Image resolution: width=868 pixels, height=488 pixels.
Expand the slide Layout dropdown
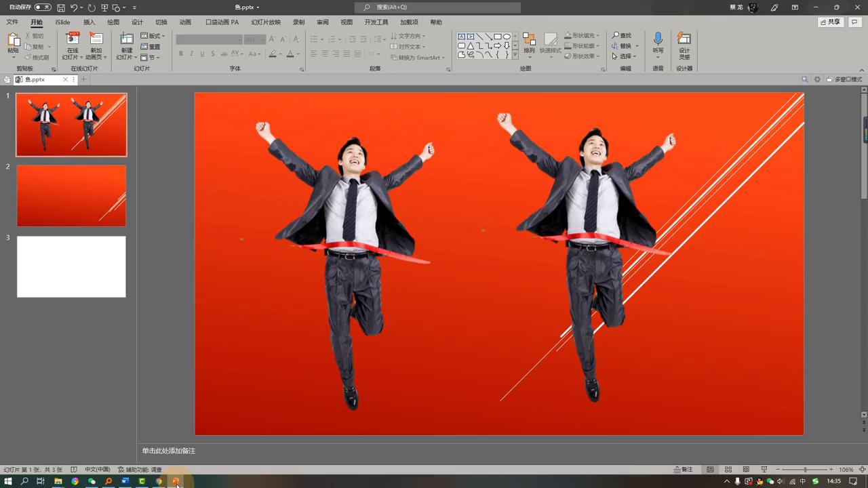pos(153,36)
